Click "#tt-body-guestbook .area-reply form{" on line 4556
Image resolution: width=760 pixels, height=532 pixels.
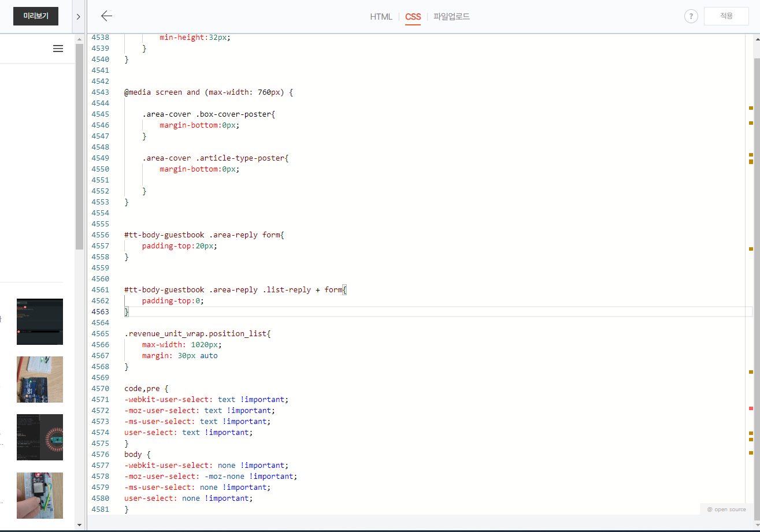[x=205, y=235]
